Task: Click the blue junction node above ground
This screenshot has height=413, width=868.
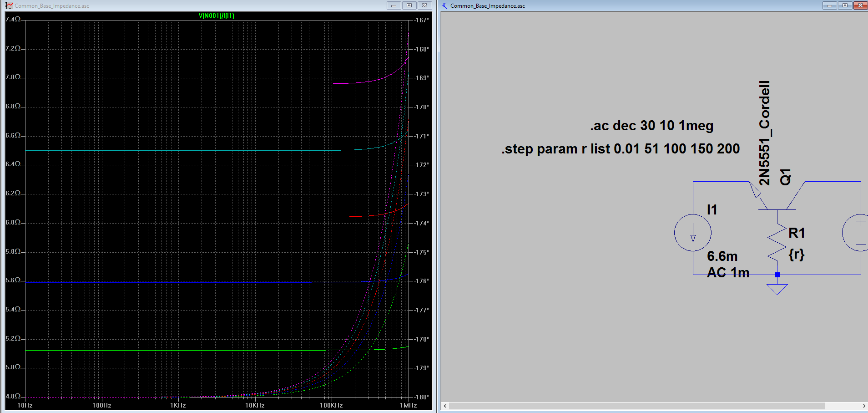Action: (777, 275)
